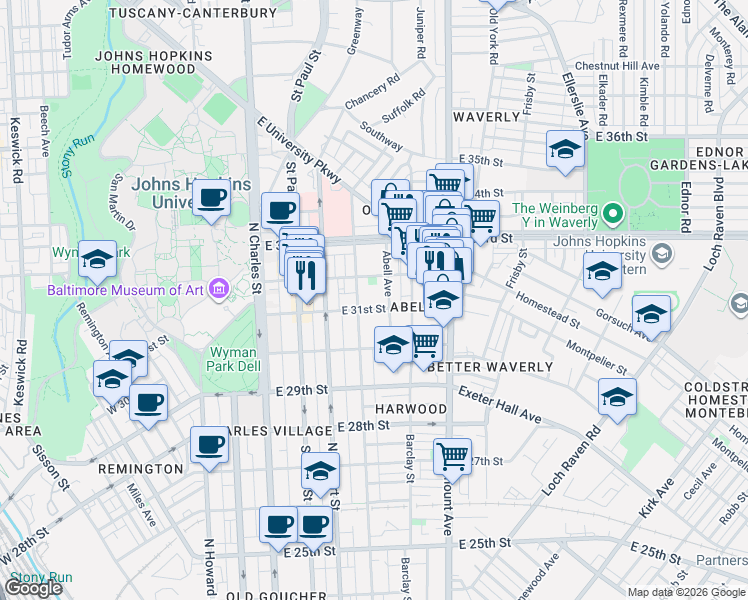
Task: Select graduation cap marker on Gorsuch Ave
Action: point(652,316)
